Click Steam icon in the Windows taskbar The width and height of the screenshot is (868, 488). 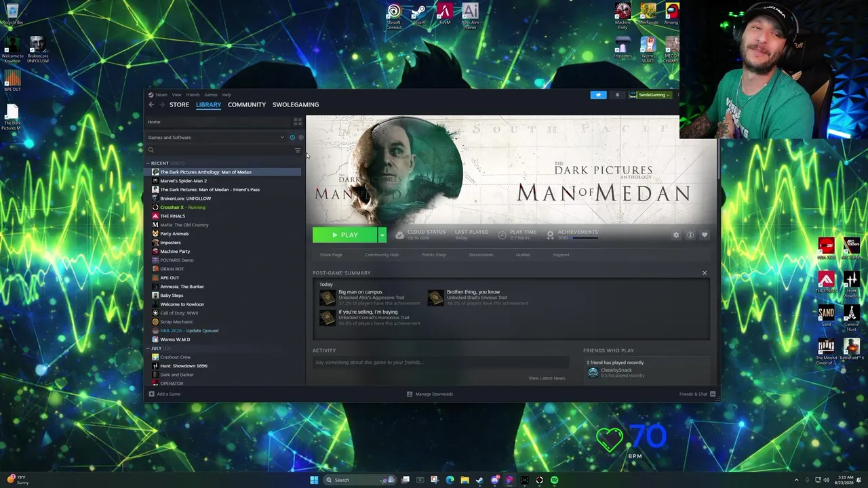[479, 480]
